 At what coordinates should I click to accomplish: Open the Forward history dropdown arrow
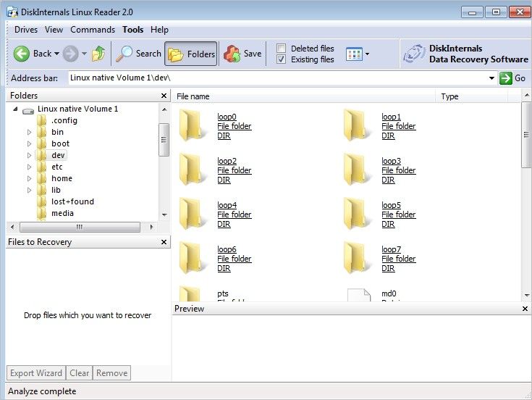tap(84, 54)
